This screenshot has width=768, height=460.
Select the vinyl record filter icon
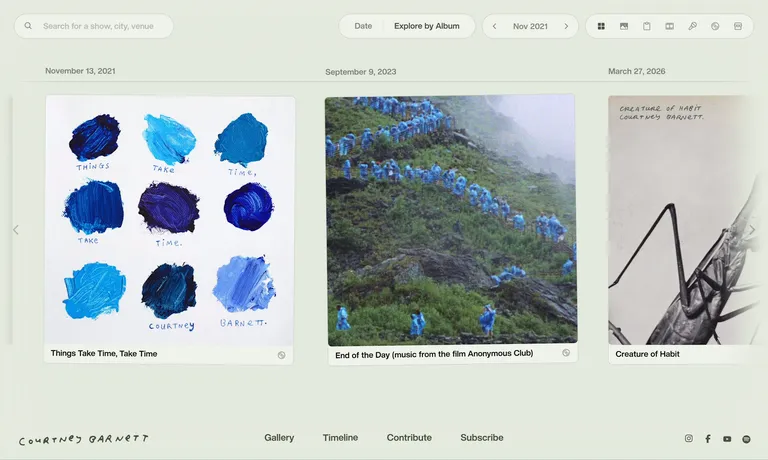tap(715, 26)
